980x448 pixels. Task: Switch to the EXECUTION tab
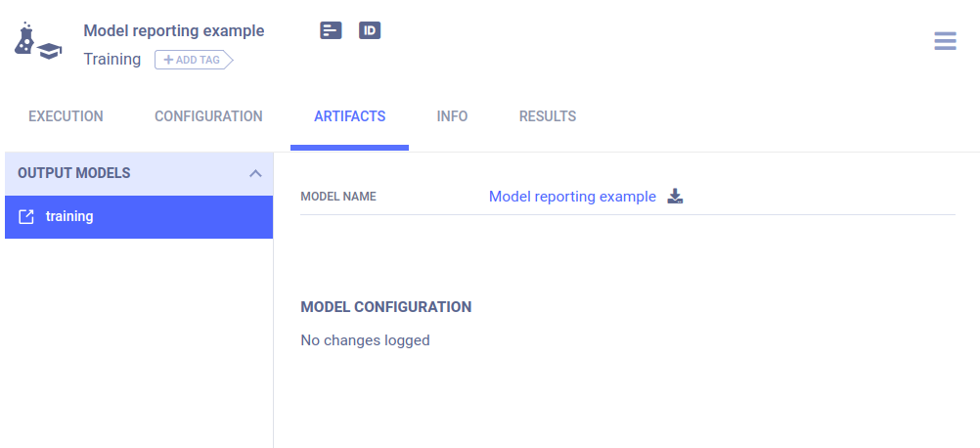coord(66,116)
